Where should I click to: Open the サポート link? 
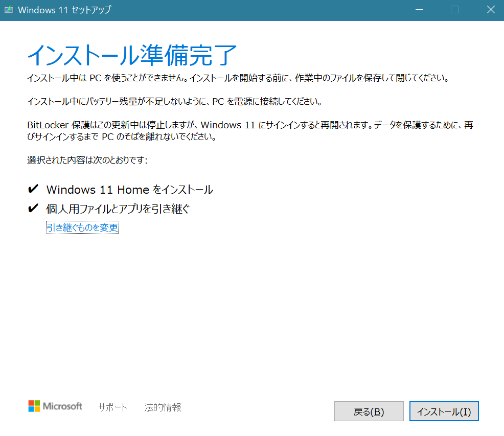point(113,407)
